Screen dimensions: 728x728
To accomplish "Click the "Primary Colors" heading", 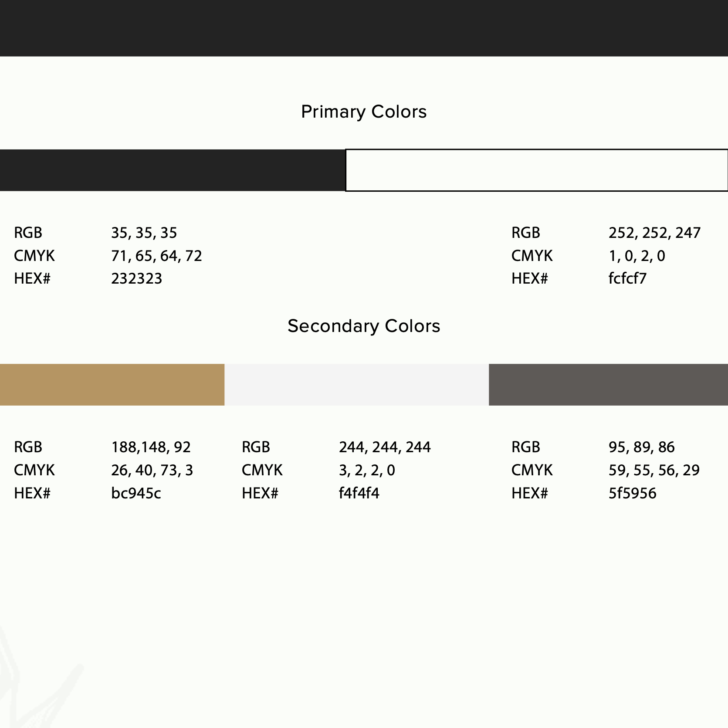I will [x=364, y=112].
